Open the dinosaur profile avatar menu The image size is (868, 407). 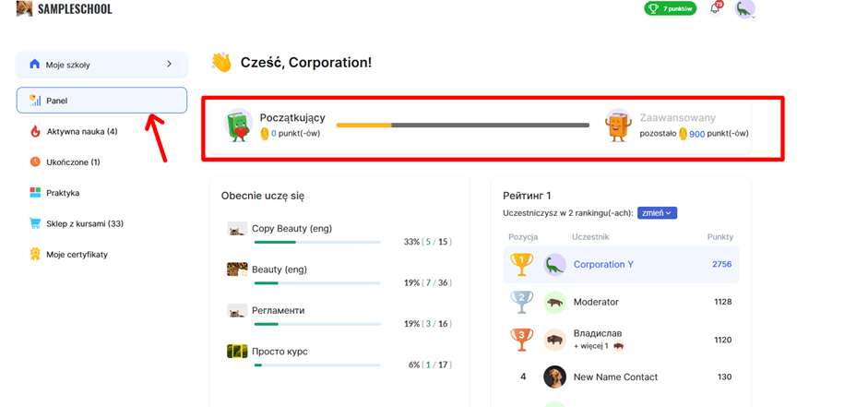pos(744,9)
